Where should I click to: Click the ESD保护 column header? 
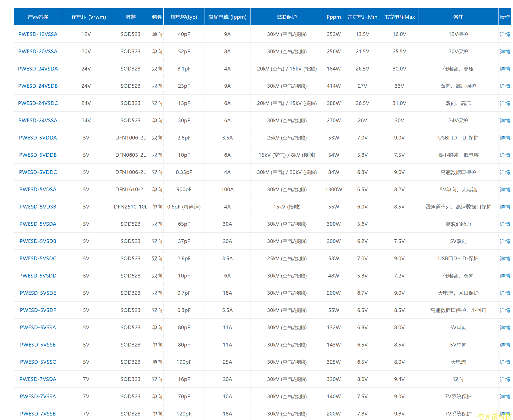coord(287,17)
